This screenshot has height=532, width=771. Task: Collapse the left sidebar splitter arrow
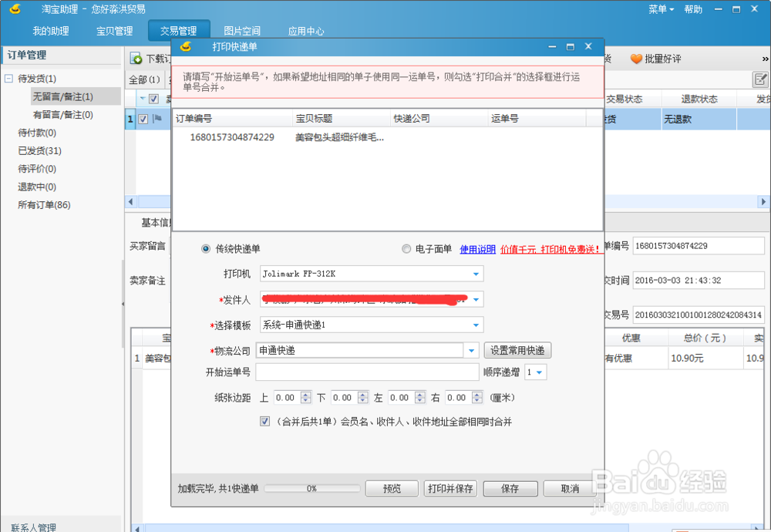point(123,304)
